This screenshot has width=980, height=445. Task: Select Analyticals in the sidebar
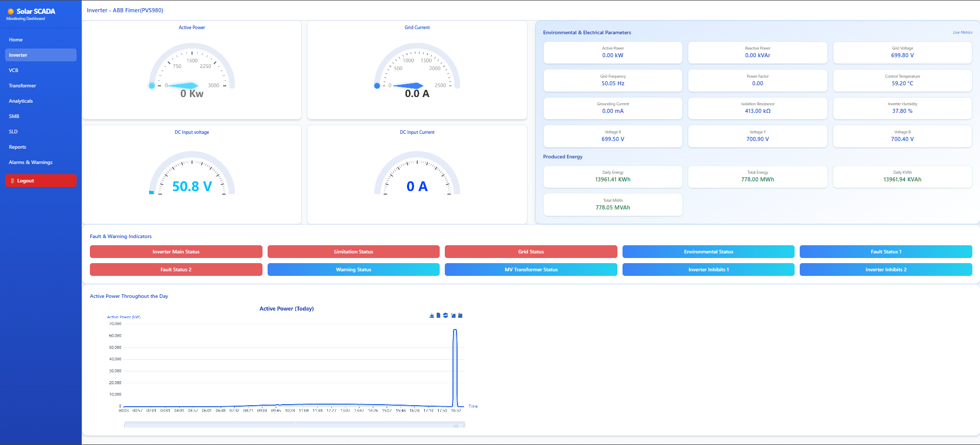[21, 101]
